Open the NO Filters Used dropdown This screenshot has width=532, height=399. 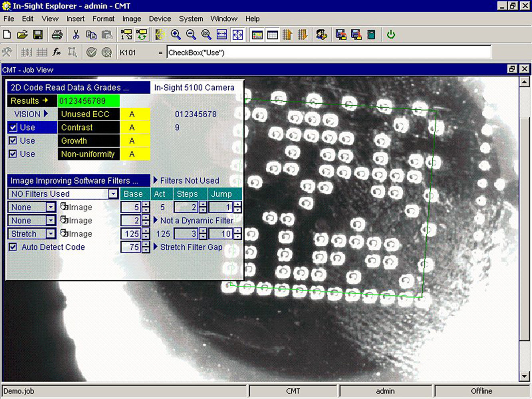coord(113,194)
